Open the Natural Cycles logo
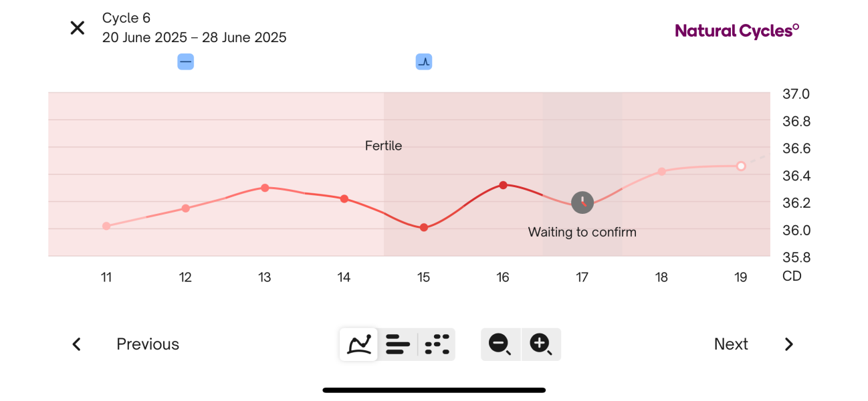 737,31
